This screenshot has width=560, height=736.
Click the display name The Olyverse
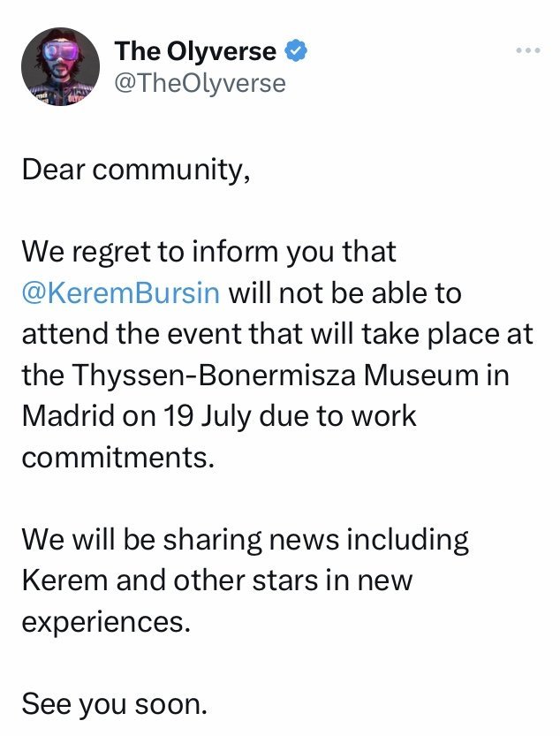click(195, 52)
